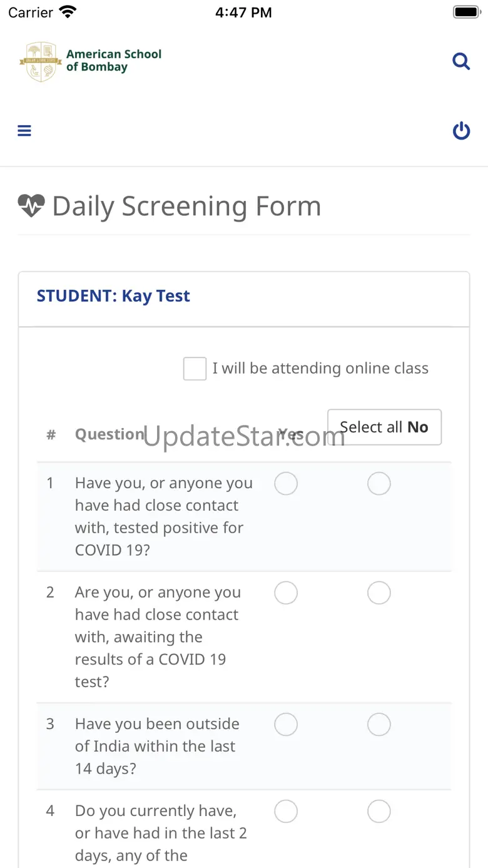Select No for question 1 COVID positive
The image size is (488, 868).
tap(379, 484)
